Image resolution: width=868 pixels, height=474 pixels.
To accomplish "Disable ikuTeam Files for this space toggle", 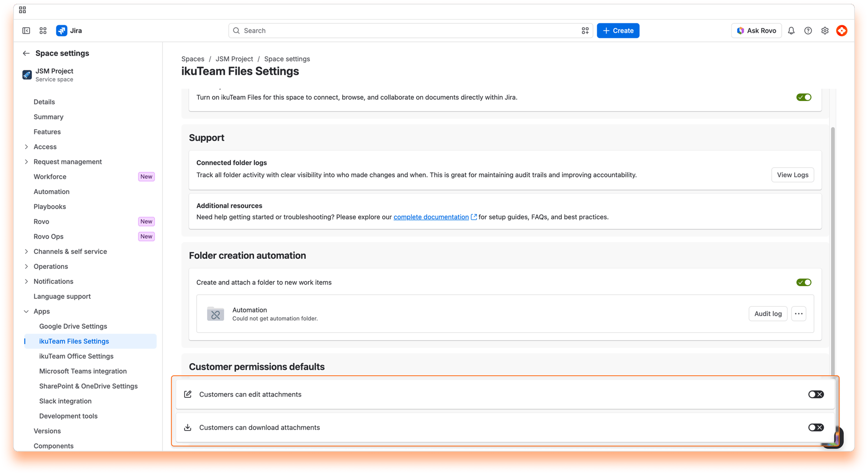I will (804, 97).
